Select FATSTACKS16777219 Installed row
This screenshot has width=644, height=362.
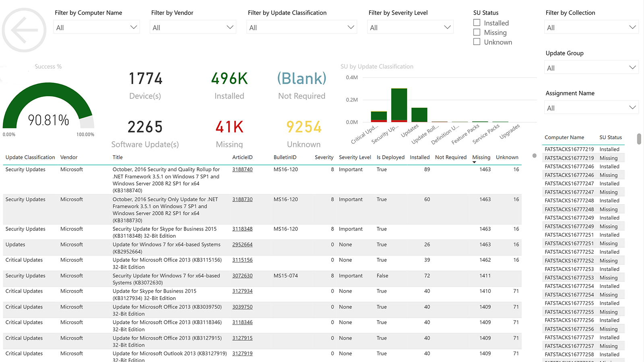pos(584,149)
